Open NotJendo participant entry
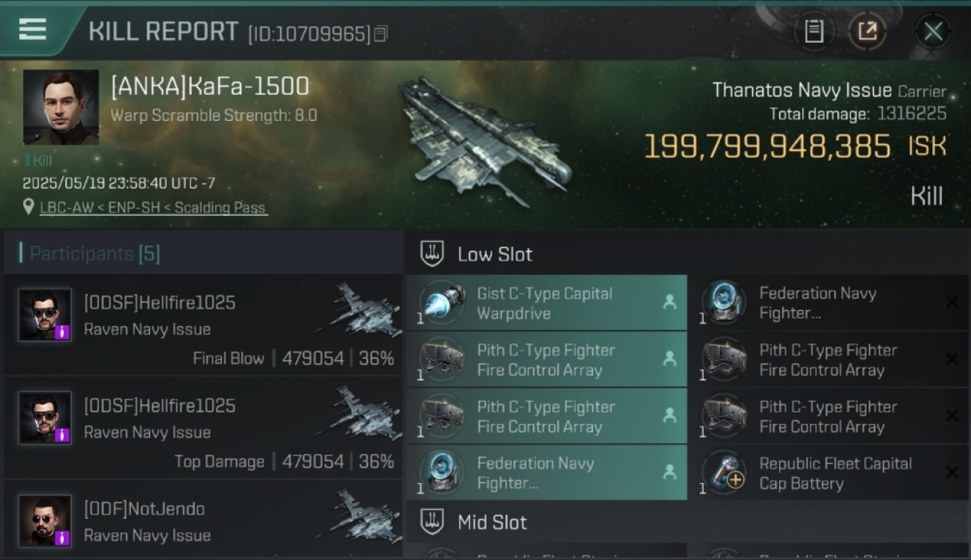This screenshot has height=560, width=971. coord(203,520)
